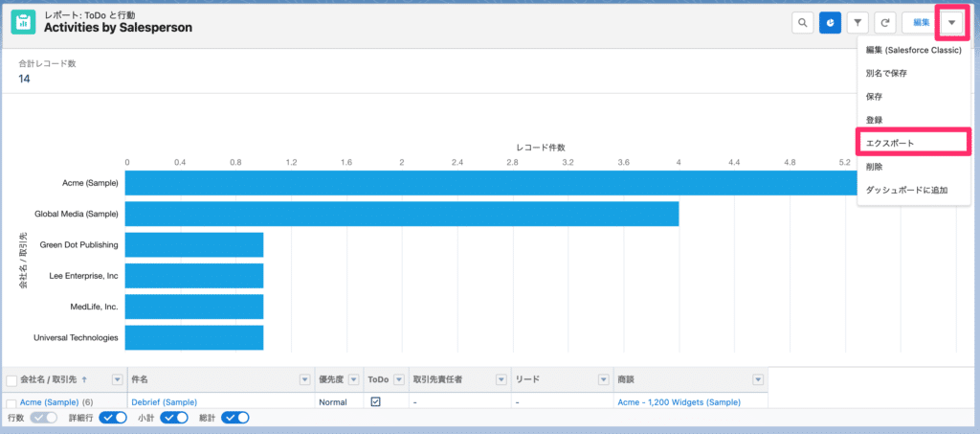The height and width of the screenshot is (434, 980).
Task: Click the リード column header
Action: pos(527,379)
